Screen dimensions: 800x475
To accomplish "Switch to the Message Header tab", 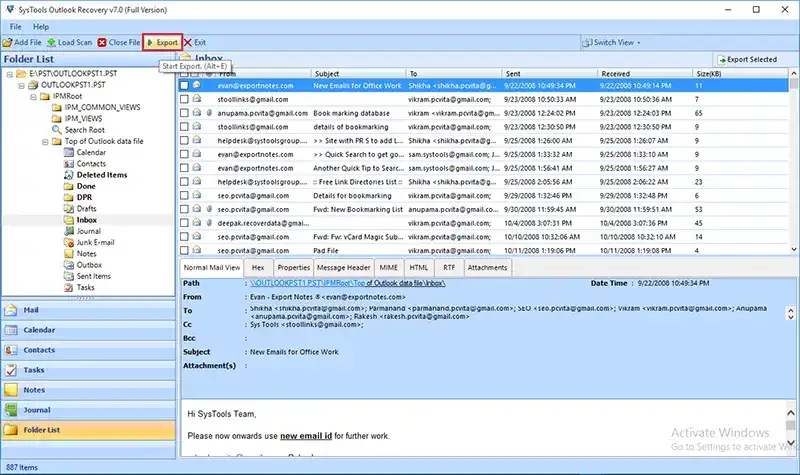I will coord(343,267).
